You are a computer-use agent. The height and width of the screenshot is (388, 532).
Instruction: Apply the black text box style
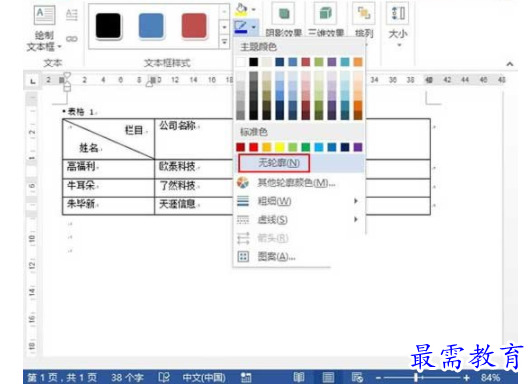[x=108, y=26]
